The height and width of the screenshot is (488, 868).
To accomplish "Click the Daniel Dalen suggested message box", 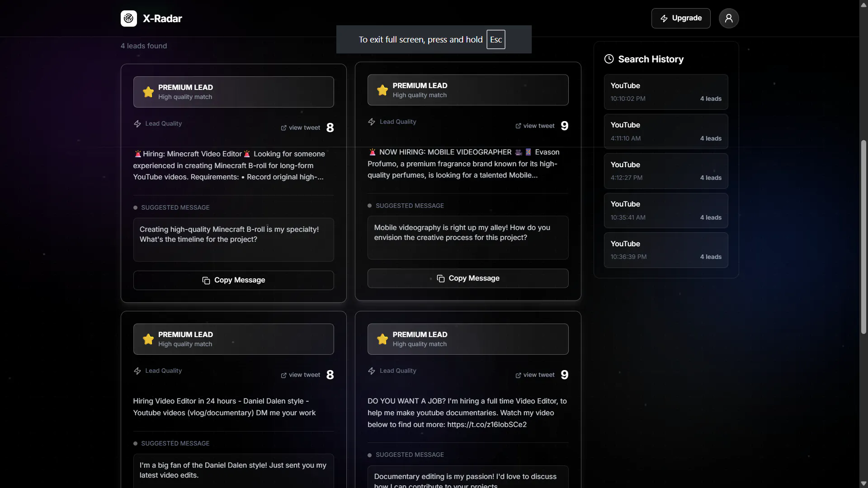I will click(x=234, y=470).
